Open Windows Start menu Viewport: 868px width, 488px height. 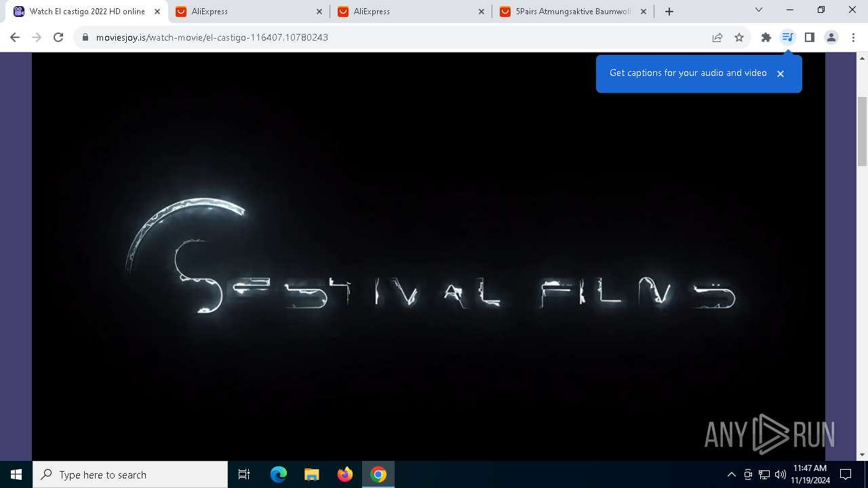tap(16, 474)
